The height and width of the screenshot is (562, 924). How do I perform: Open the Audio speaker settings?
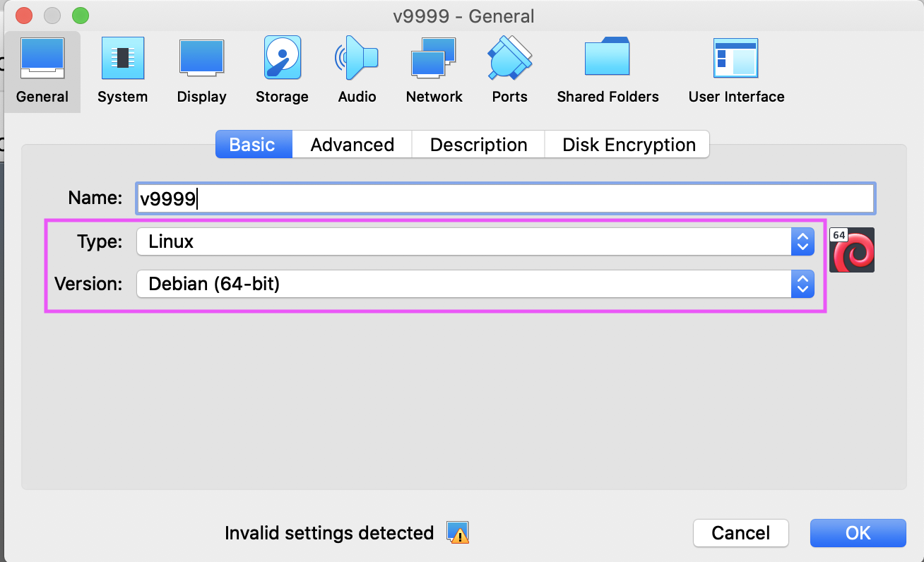click(x=357, y=71)
